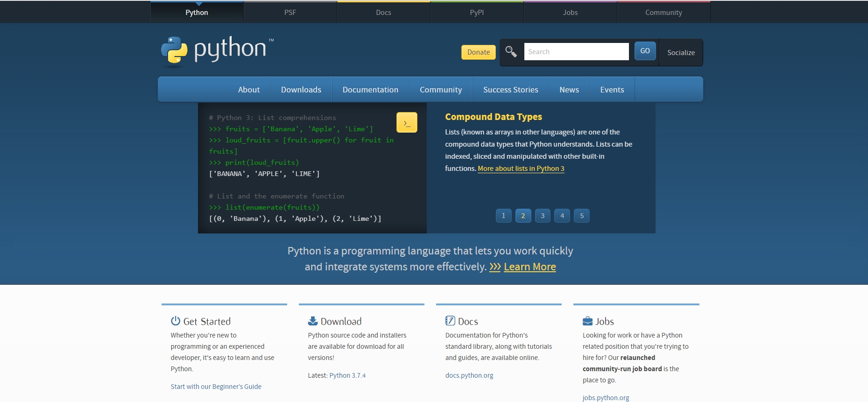The width and height of the screenshot is (868, 402).
Task: Open the About menu
Action: coord(249,90)
